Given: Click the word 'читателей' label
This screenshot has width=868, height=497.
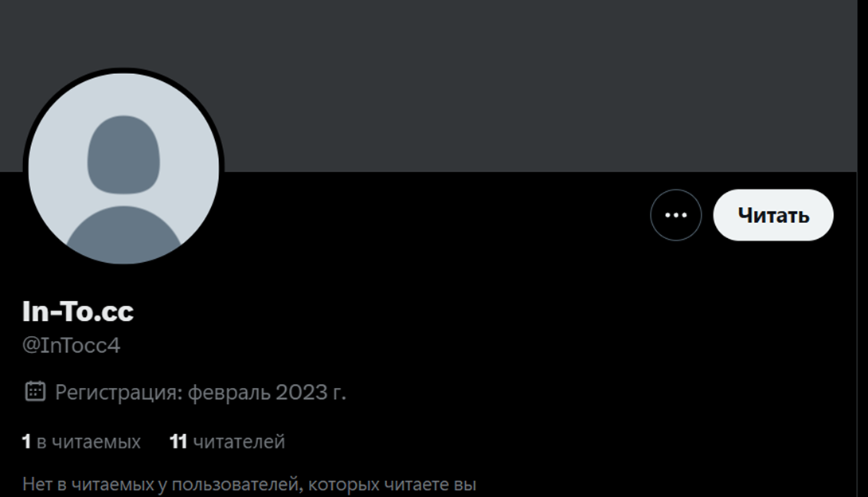Looking at the screenshot, I should 239,442.
